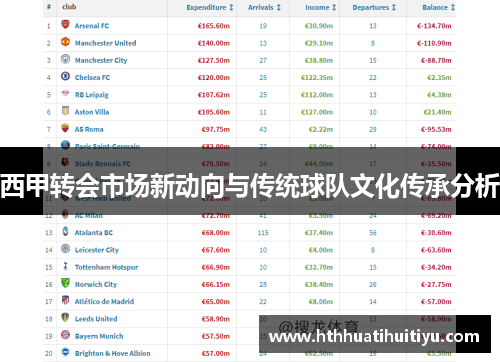The image size is (500, 362).
Task: Click the Arsenal FC club crest icon
Action: (65, 25)
